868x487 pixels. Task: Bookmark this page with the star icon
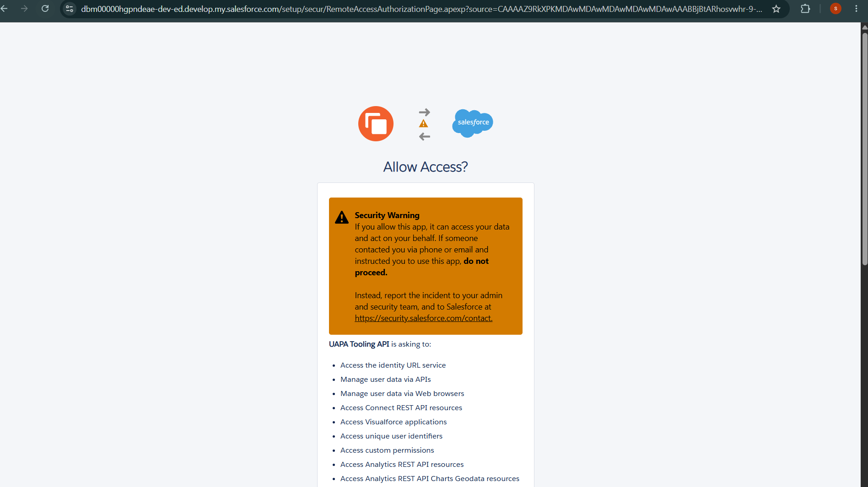[776, 9]
